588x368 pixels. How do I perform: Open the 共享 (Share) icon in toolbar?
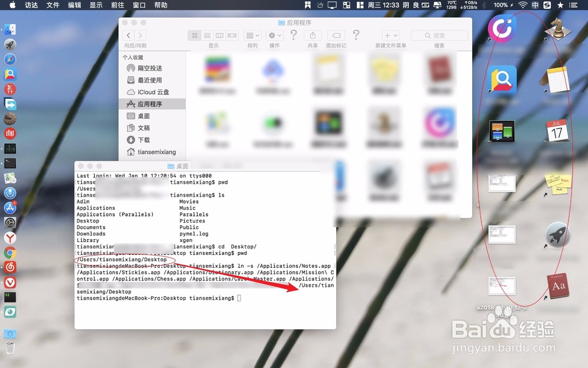312,35
